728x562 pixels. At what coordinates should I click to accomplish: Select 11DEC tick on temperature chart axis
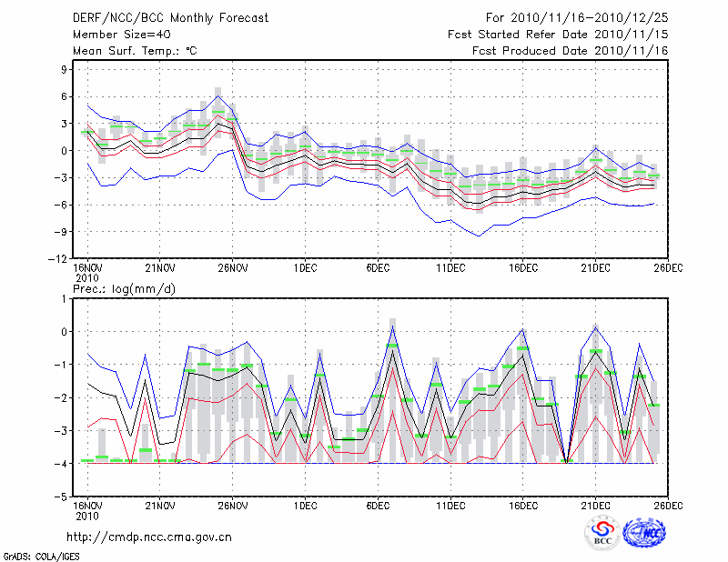450,268
